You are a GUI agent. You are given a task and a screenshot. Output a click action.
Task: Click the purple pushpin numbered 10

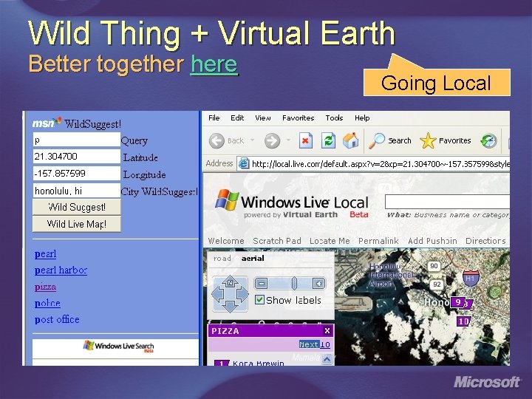tap(463, 321)
